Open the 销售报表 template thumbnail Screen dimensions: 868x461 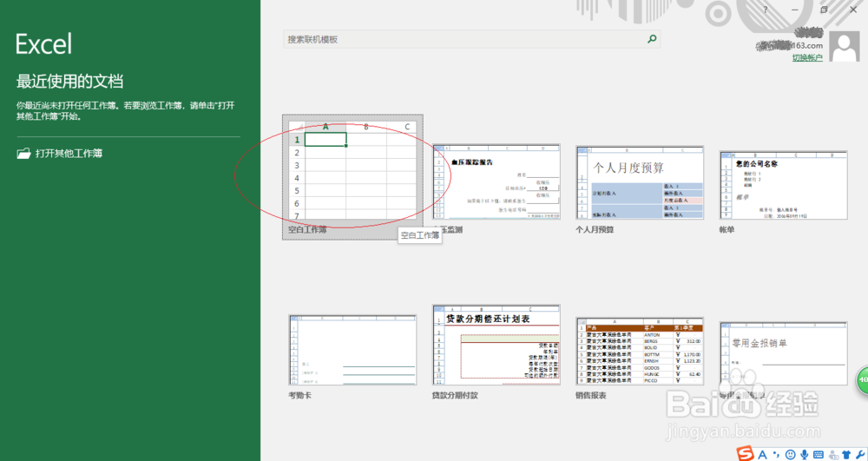point(640,351)
